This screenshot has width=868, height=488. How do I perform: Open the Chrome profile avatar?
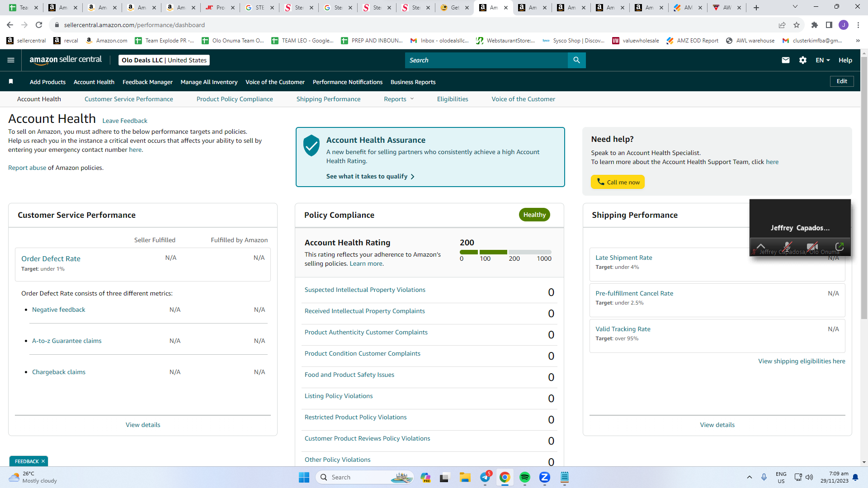pyautogui.click(x=844, y=25)
